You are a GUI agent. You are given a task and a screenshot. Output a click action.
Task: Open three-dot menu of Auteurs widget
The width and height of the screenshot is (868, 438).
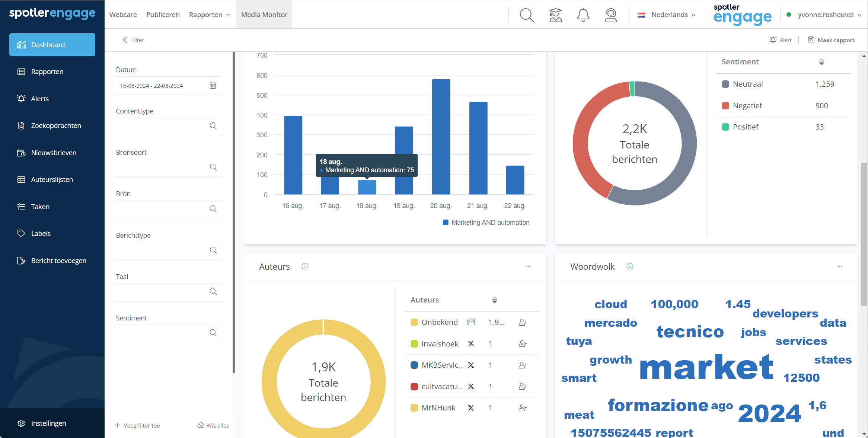pyautogui.click(x=529, y=266)
